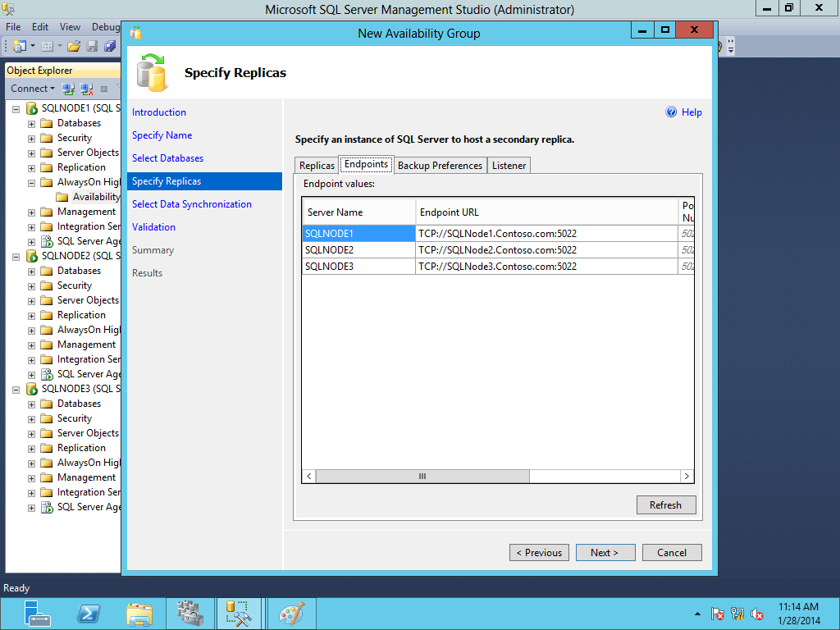This screenshot has height=630, width=840.
Task: Open Paint from the taskbar
Action: (x=292, y=614)
